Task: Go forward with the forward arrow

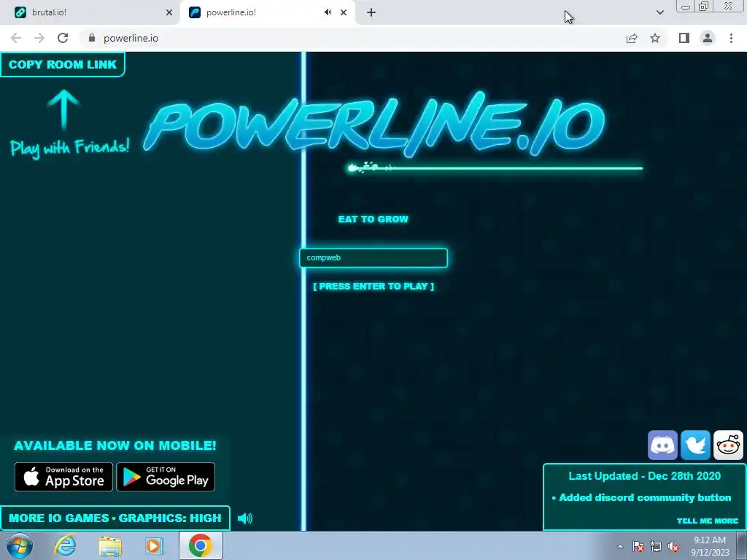Action: (39, 38)
